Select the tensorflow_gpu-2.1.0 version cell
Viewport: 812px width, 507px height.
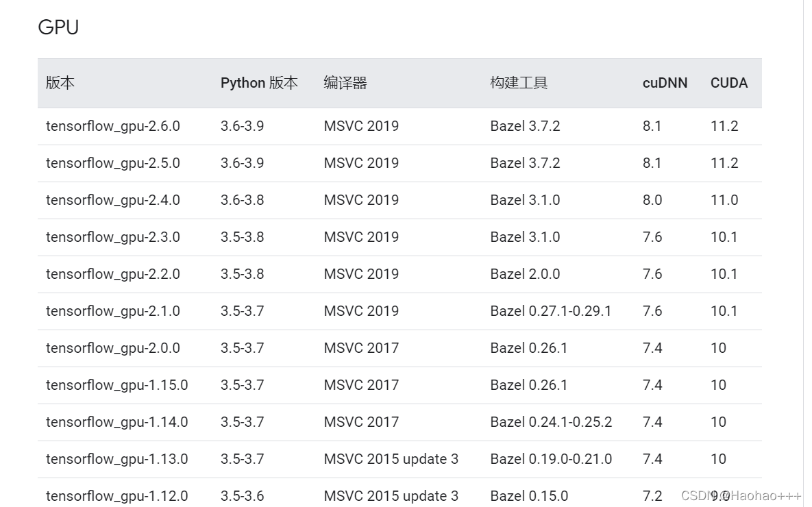pyautogui.click(x=113, y=311)
